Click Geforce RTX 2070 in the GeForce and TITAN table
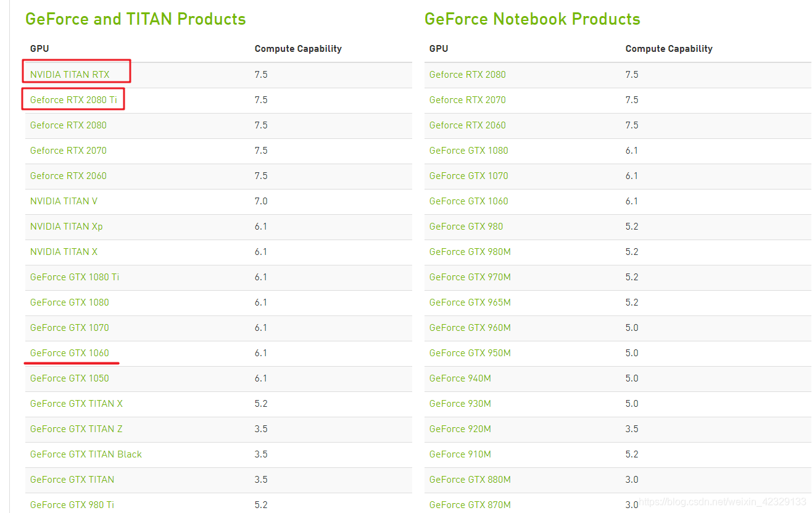The width and height of the screenshot is (812, 513). [68, 151]
